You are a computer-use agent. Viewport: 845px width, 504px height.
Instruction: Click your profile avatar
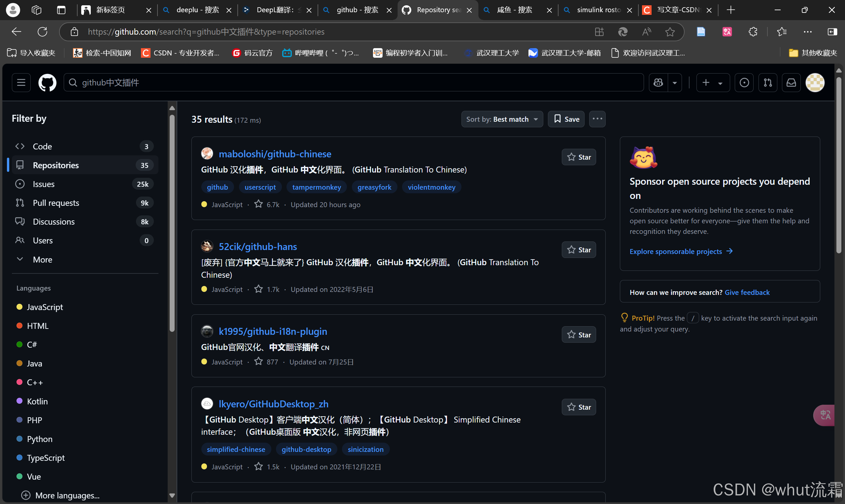click(815, 82)
